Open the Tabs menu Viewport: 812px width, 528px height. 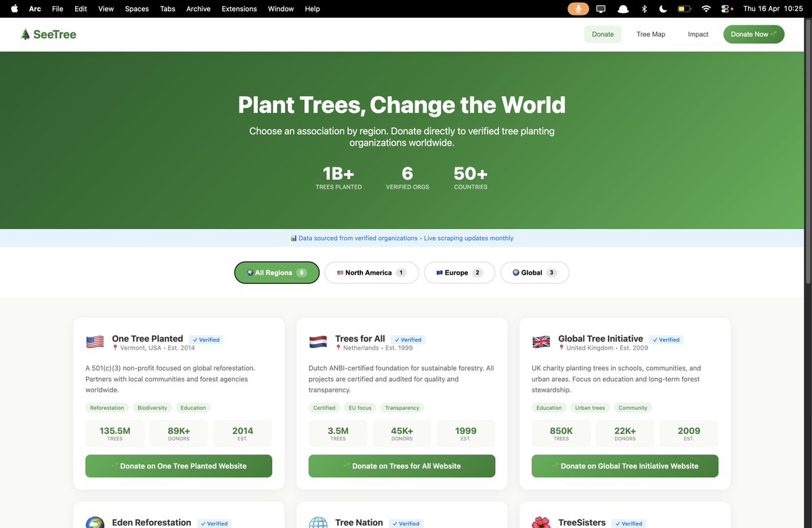(167, 9)
